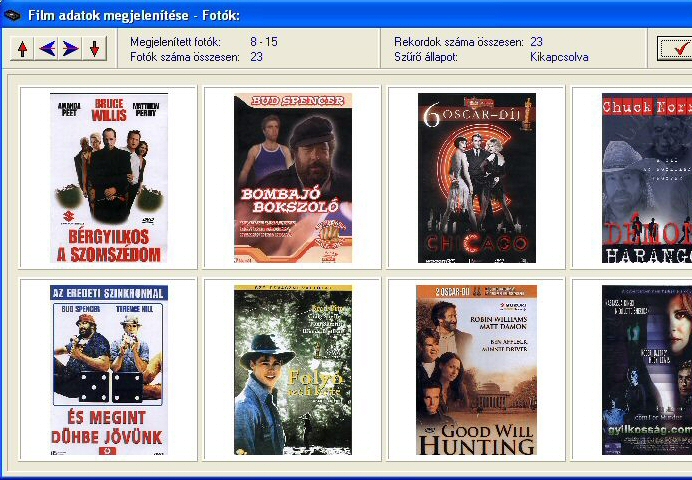Select the Chuck Norris Démon harangok poster
Image resolution: width=692 pixels, height=480 pixels.
point(647,178)
